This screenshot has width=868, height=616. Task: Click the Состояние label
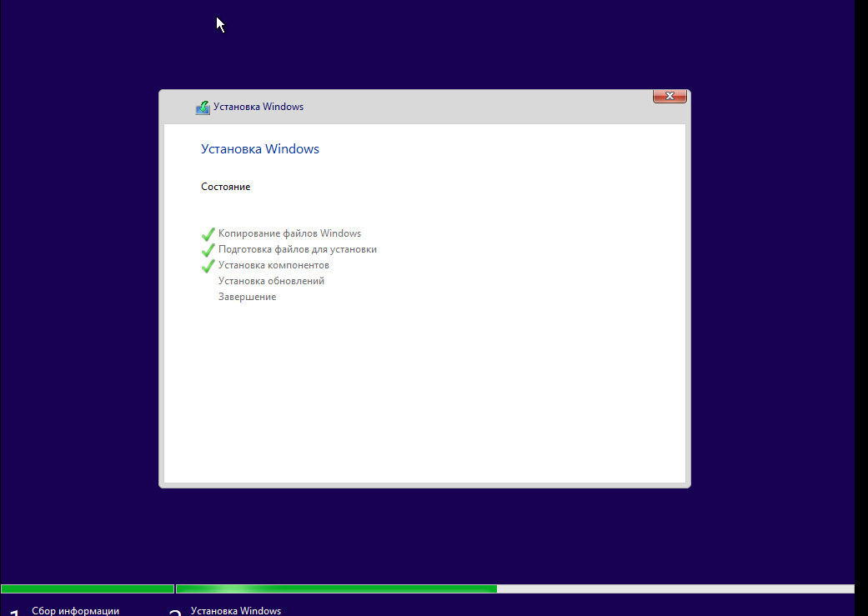click(225, 187)
